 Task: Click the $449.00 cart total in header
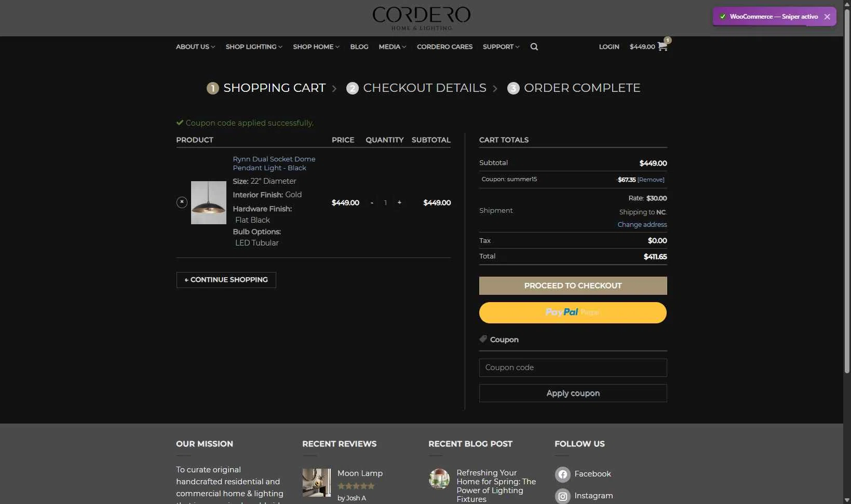[x=642, y=47]
